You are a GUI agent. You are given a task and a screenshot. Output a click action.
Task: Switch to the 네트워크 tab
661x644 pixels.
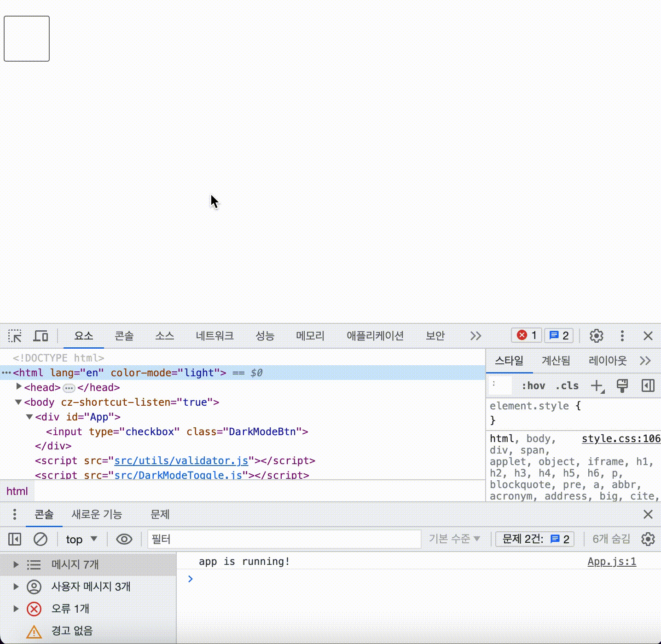point(215,336)
